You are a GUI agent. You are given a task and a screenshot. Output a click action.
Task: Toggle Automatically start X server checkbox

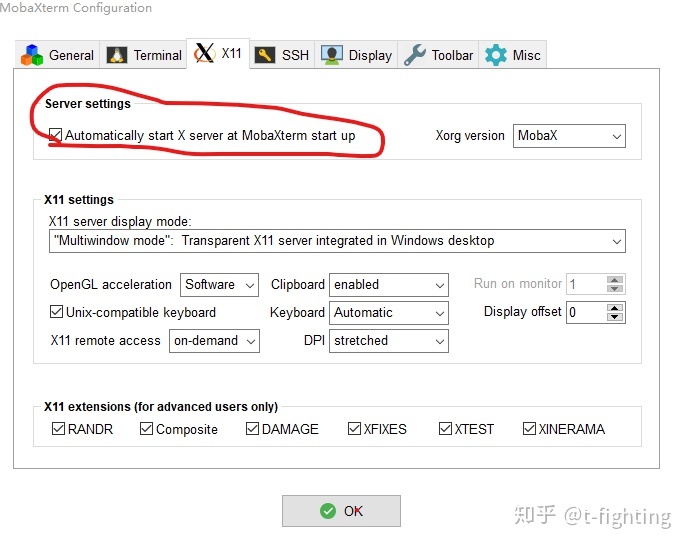[x=55, y=135]
